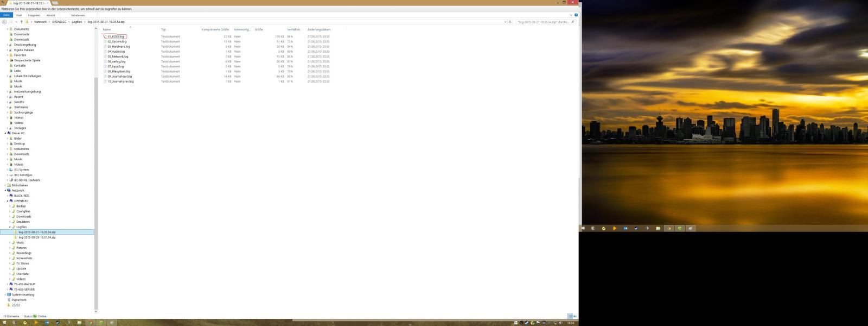Image resolution: width=868 pixels, height=326 pixels.
Task: Click the zip search input field
Action: [542, 22]
